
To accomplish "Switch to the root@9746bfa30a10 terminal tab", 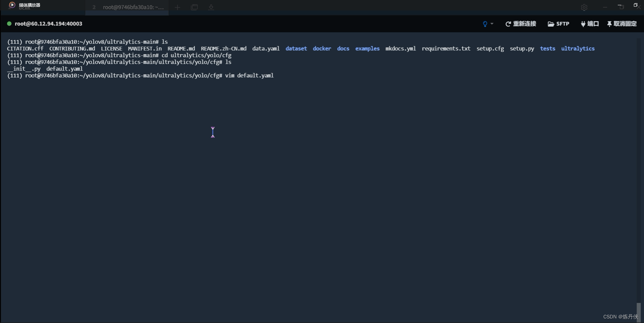I will [x=127, y=7].
